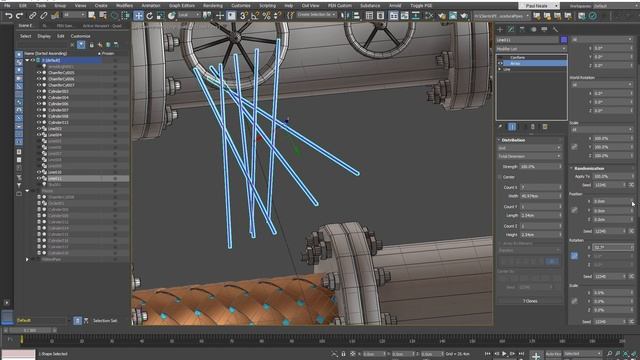Open the Arnold menu
Viewport: 640px width, 360px height.
(x=395, y=6)
